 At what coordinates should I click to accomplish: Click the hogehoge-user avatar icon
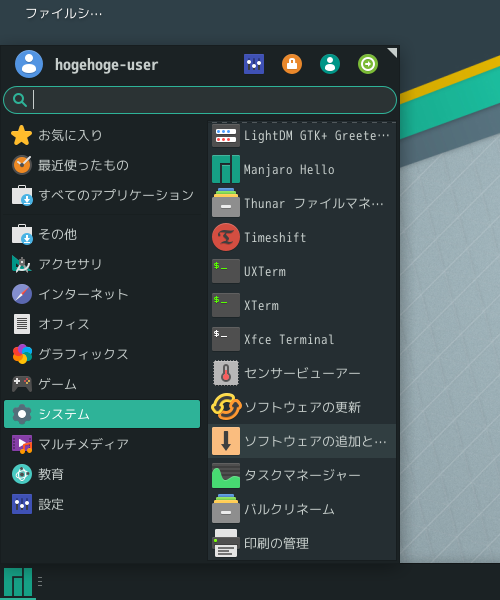pos(29,64)
